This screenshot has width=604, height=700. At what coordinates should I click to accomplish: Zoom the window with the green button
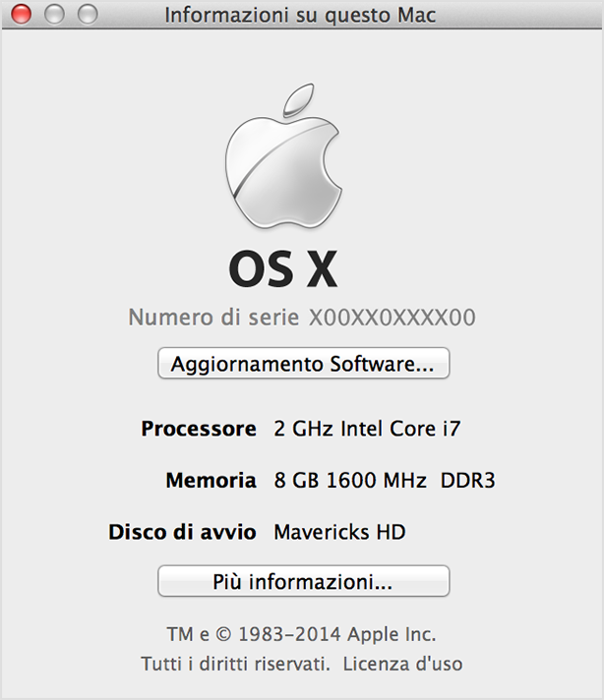(88, 15)
